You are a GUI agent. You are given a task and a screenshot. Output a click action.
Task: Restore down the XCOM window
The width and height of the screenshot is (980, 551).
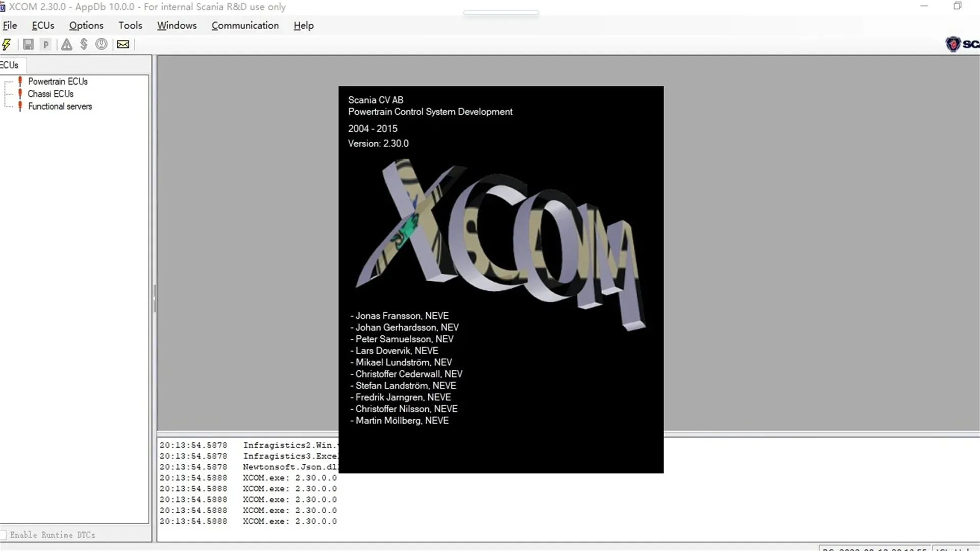(x=958, y=6)
